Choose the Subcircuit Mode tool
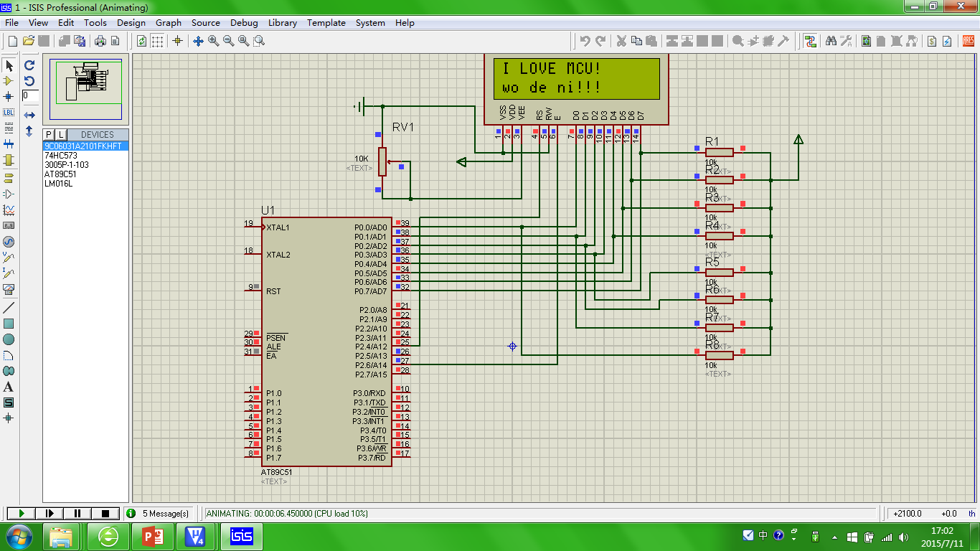Viewport: 980px width, 551px height. pos(9,159)
